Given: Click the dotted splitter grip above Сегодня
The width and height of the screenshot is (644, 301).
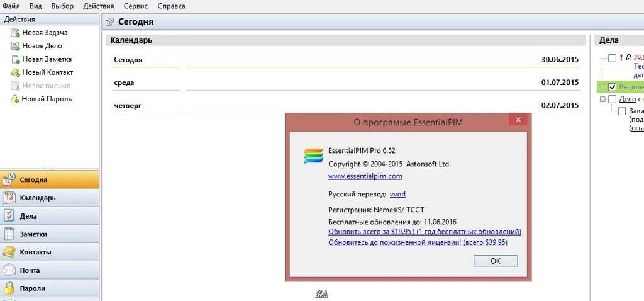Looking at the screenshot, I should [48, 169].
